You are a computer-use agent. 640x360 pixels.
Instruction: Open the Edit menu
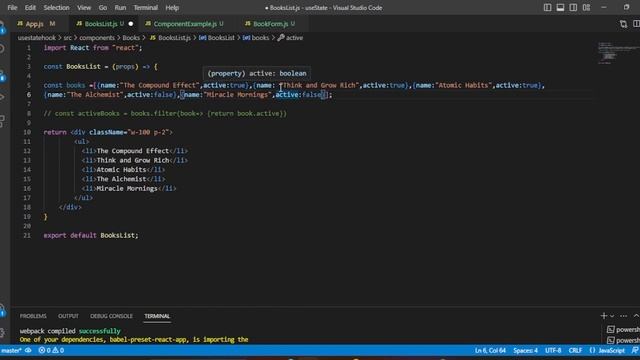[30, 7]
